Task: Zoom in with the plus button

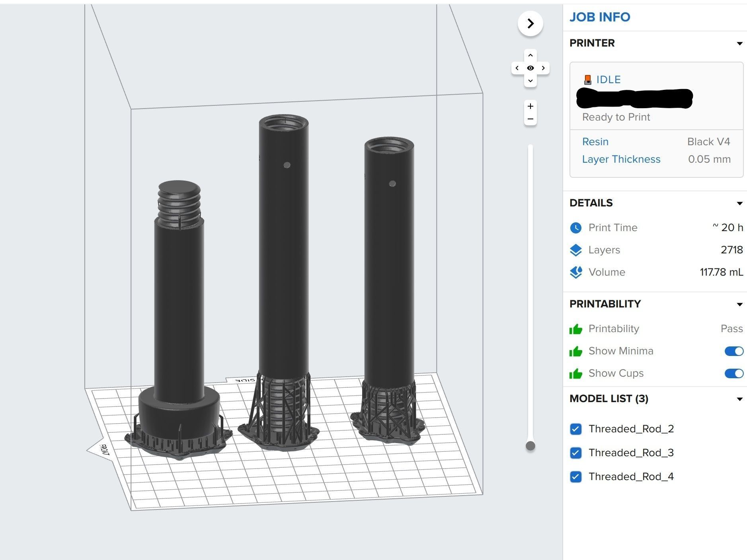Action: coord(531,106)
